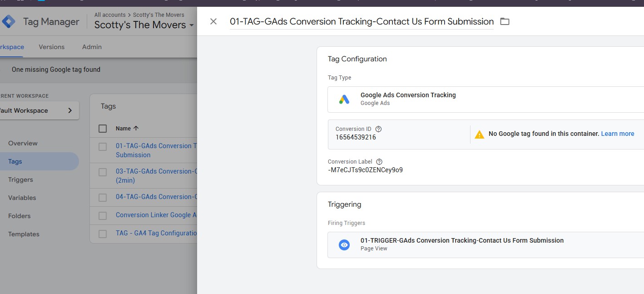Screen dimensions: 644x294
Task: Open Conversion Label help icon
Action: [379, 162]
